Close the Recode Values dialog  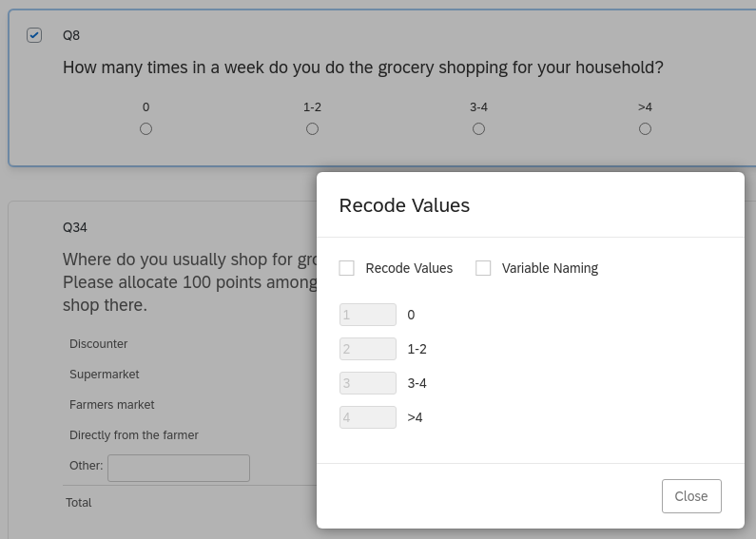pyautogui.click(x=691, y=496)
